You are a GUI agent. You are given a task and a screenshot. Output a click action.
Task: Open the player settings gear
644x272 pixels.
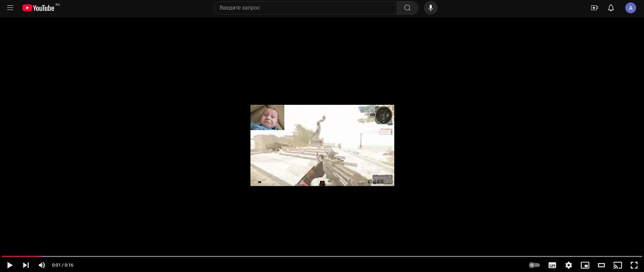click(569, 265)
